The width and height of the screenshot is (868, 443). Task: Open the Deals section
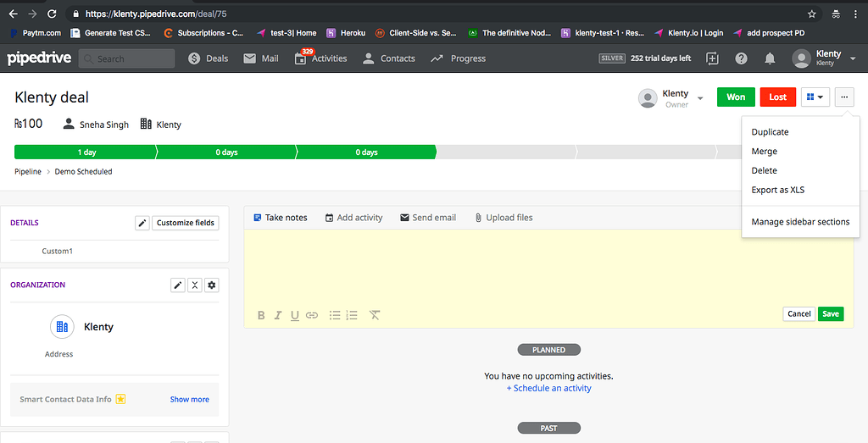click(209, 58)
